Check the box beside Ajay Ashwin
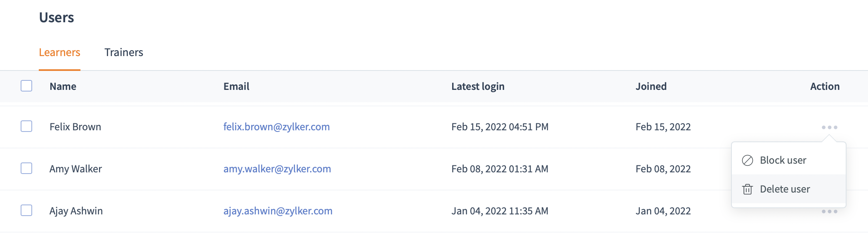The height and width of the screenshot is (235, 868). [x=26, y=210]
